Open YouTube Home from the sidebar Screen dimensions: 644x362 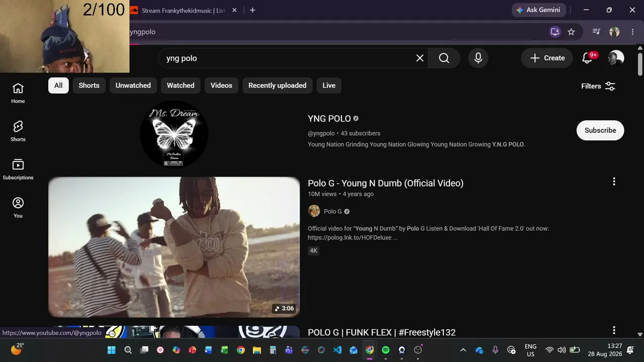18,94
